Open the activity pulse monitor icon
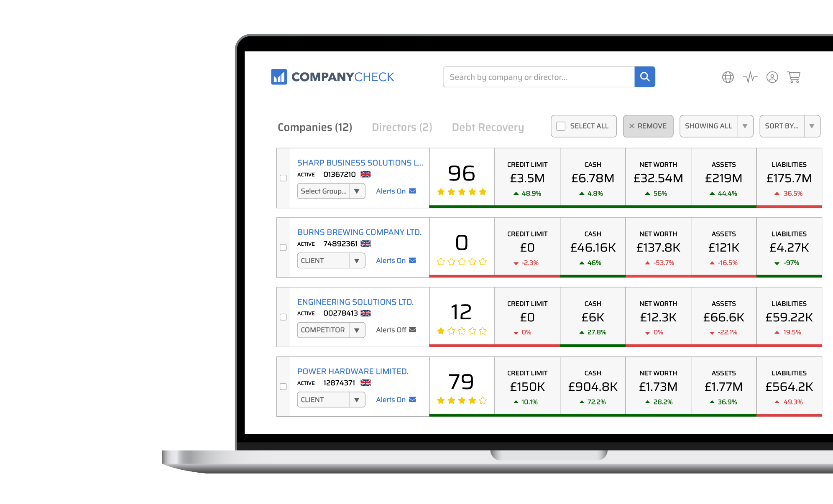 (x=750, y=77)
